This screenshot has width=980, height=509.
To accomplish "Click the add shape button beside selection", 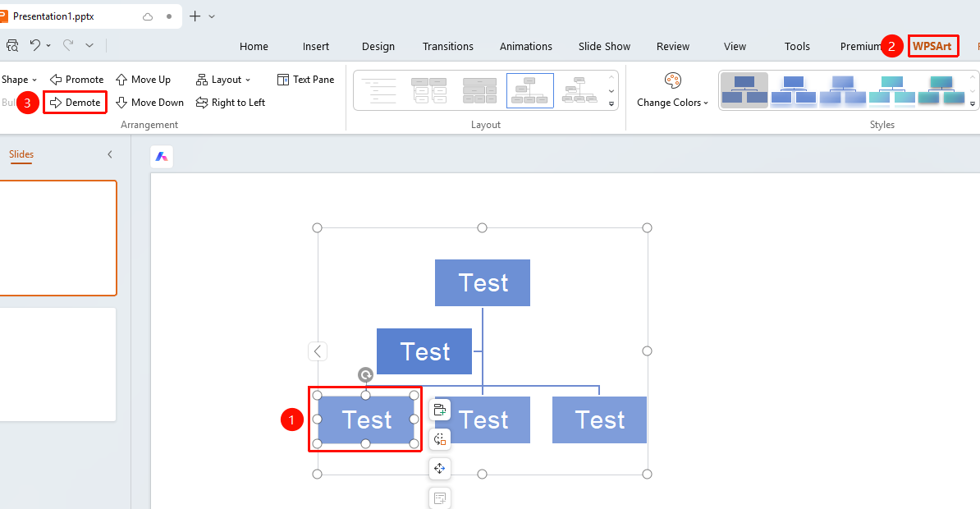I will click(440, 410).
